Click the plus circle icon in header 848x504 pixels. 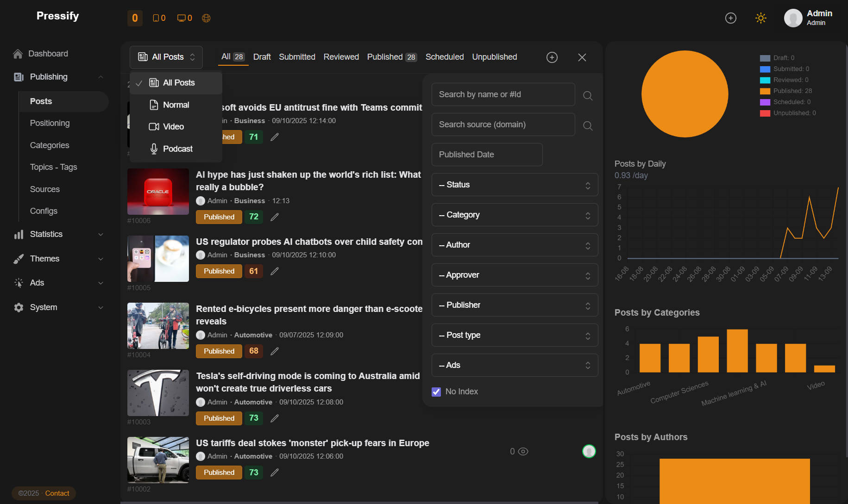pyautogui.click(x=730, y=18)
